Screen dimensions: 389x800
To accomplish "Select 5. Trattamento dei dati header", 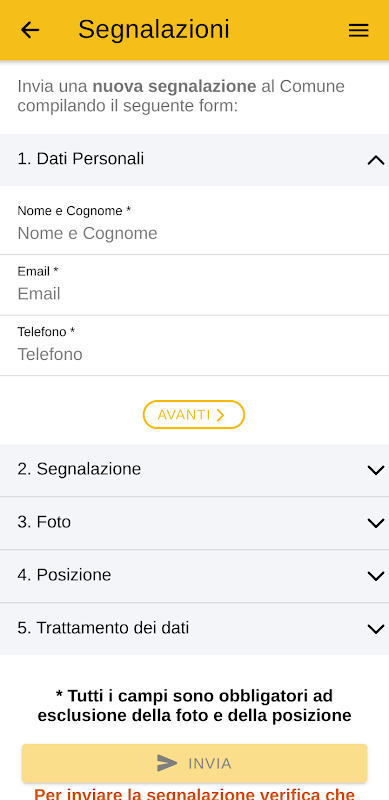I will 194,629.
